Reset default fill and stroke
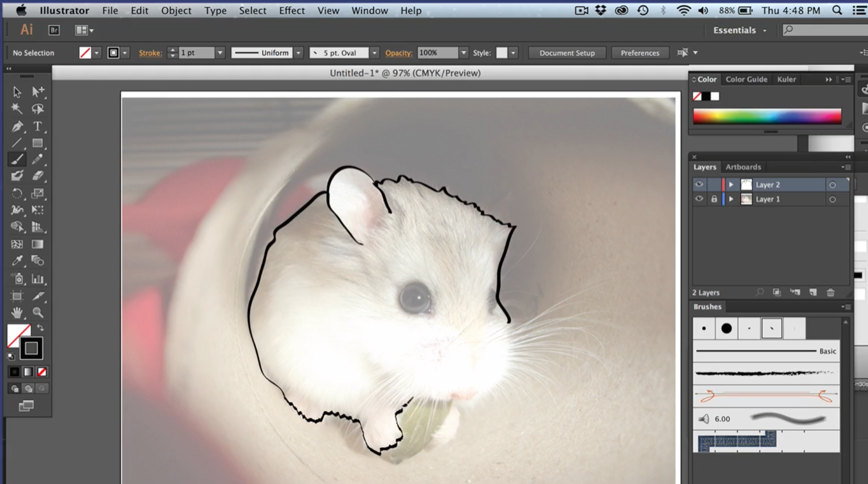The width and height of the screenshot is (868, 484). pos(11,356)
